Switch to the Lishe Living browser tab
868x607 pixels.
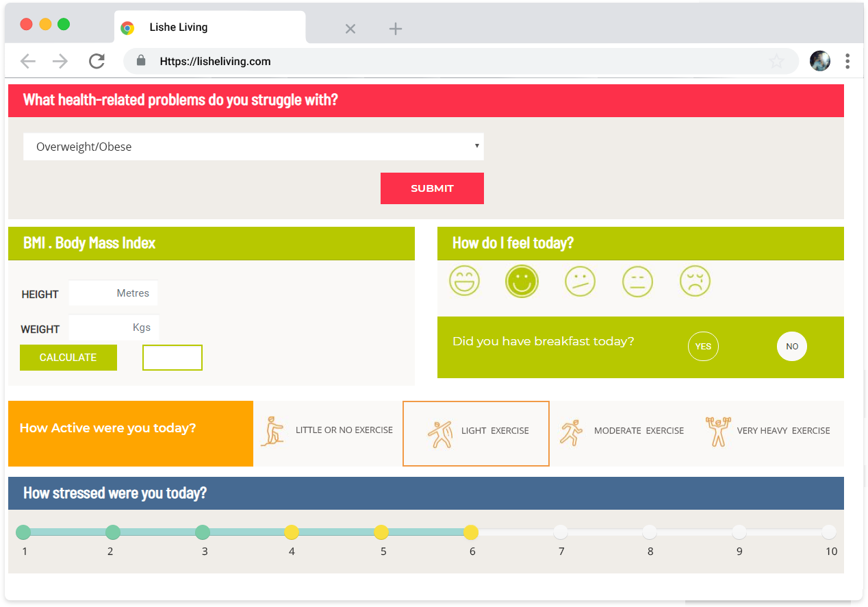tap(209, 27)
